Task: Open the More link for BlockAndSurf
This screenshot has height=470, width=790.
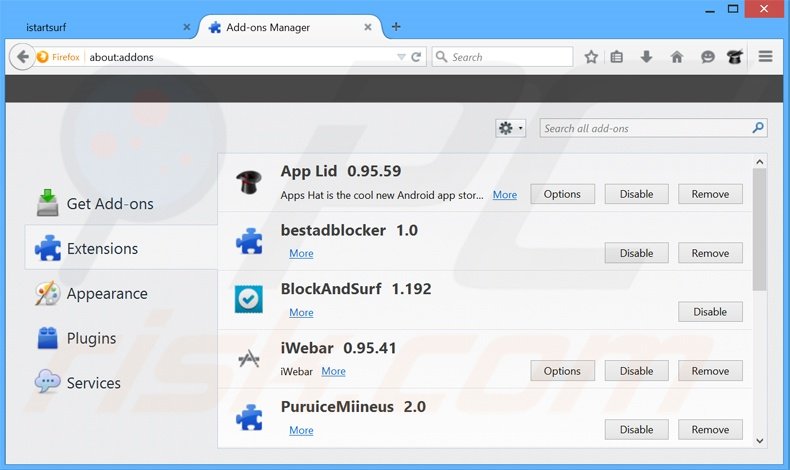Action: point(301,312)
